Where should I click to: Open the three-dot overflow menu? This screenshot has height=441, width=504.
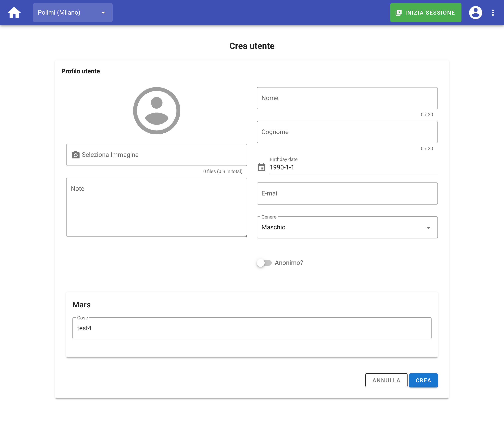point(493,13)
